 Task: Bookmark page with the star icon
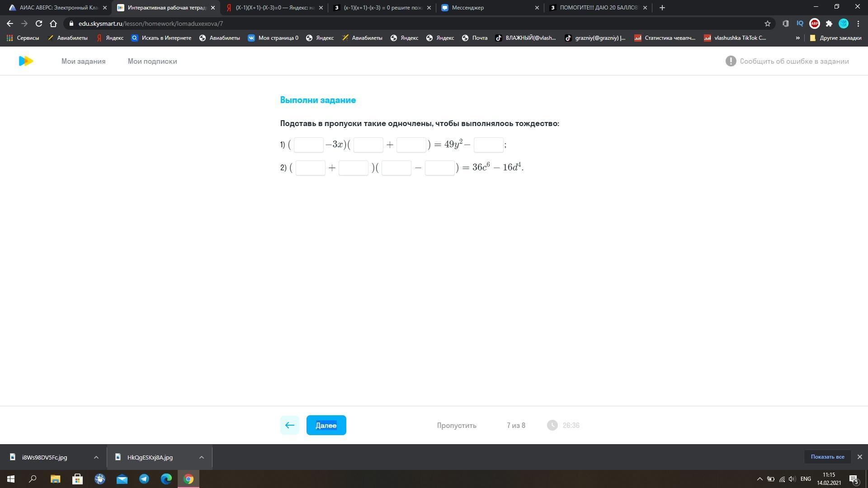click(767, 23)
